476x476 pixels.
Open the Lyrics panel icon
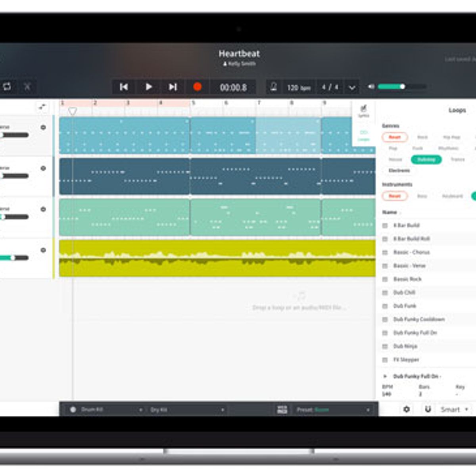pos(363,111)
